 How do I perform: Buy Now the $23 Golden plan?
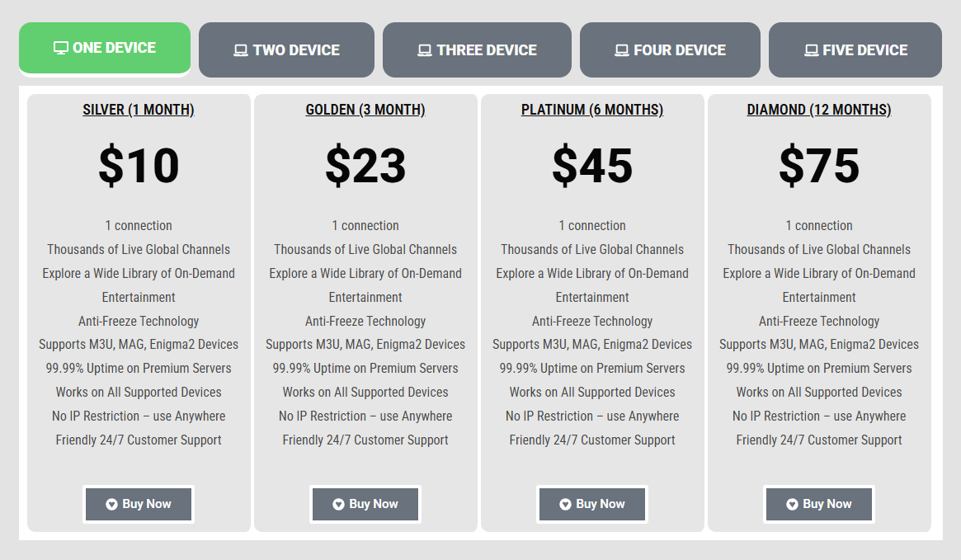[x=365, y=504]
